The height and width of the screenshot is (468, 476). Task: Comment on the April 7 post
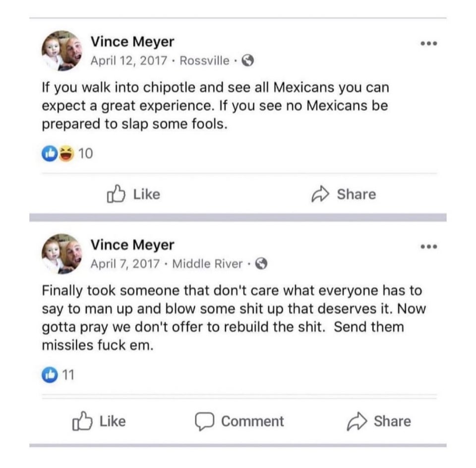pyautogui.click(x=239, y=421)
